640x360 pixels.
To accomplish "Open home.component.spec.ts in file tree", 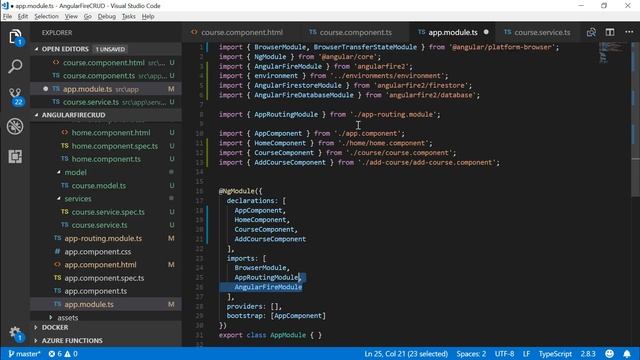I will pyautogui.click(x=106, y=146).
